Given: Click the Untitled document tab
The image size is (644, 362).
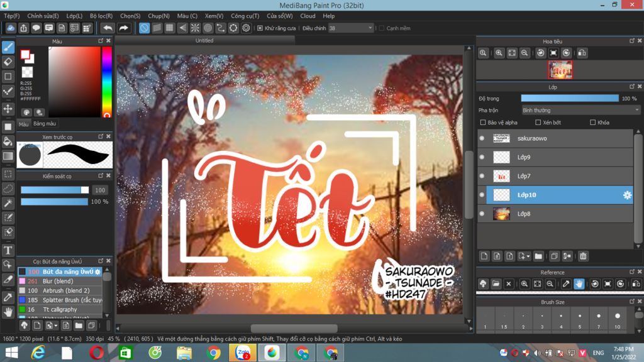Looking at the screenshot, I should click(204, 41).
